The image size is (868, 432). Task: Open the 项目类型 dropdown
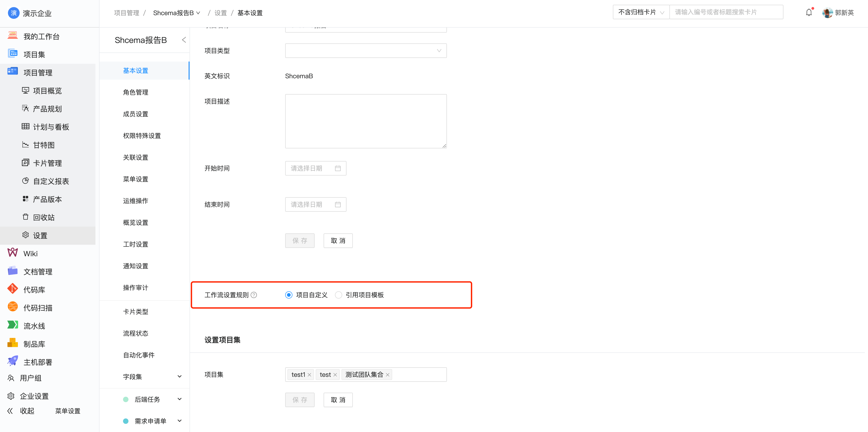[x=366, y=50]
